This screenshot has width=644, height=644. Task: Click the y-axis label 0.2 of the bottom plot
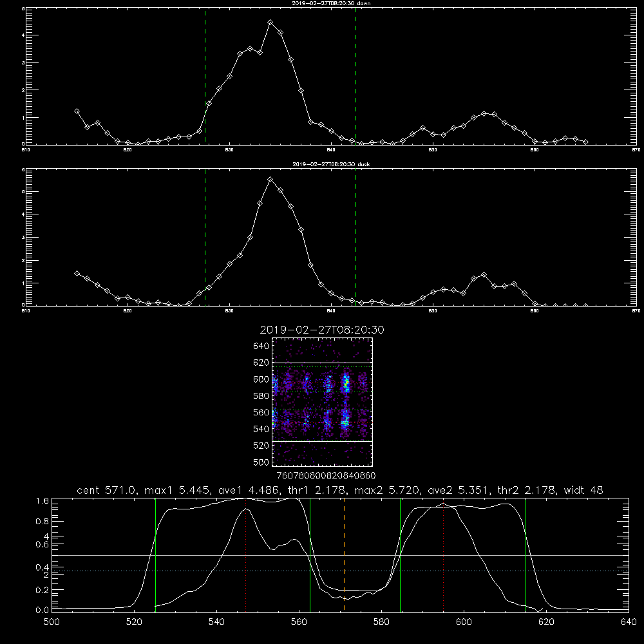[43, 590]
